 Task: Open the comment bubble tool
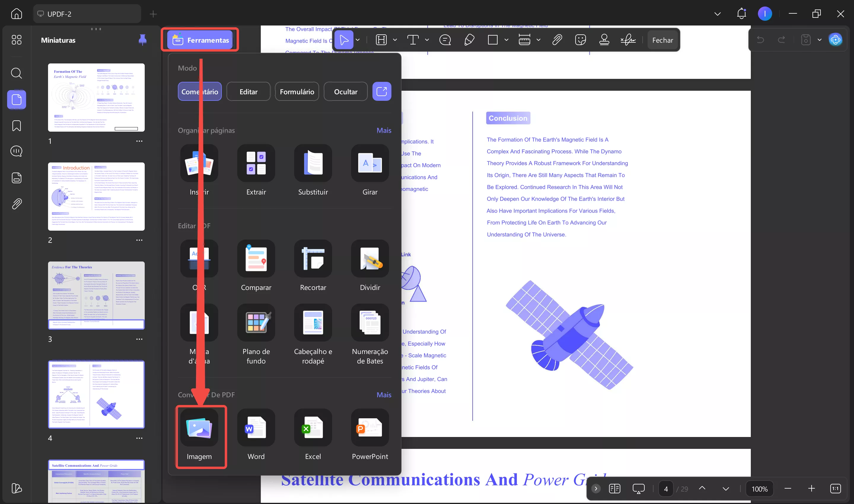tap(445, 40)
